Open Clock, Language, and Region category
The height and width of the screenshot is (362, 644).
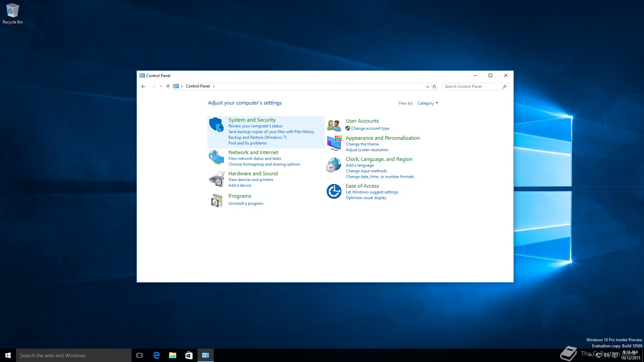(x=379, y=159)
